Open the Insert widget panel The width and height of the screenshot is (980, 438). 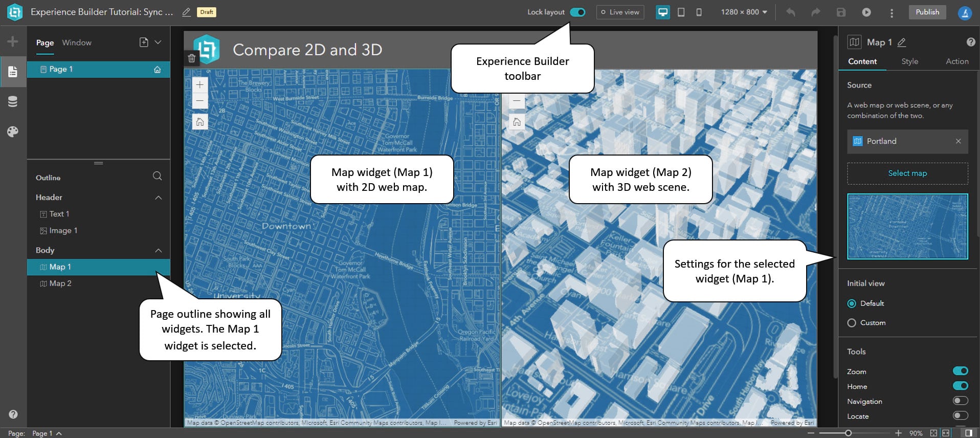(x=13, y=41)
